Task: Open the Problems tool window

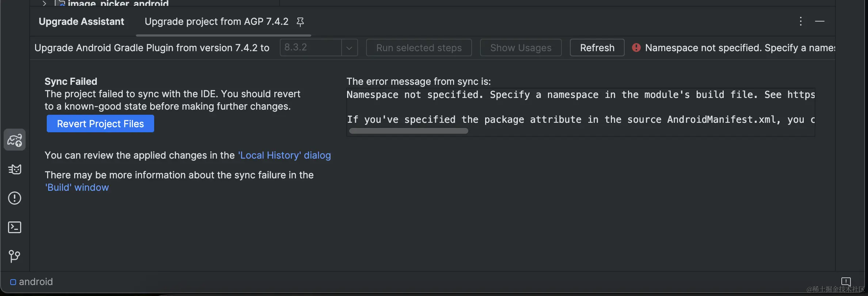Action: coord(15,198)
